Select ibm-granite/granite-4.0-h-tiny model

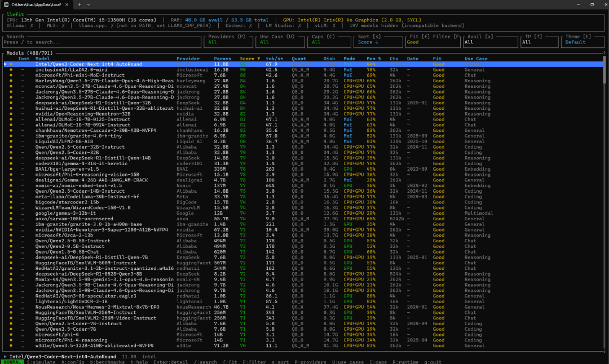(78, 136)
